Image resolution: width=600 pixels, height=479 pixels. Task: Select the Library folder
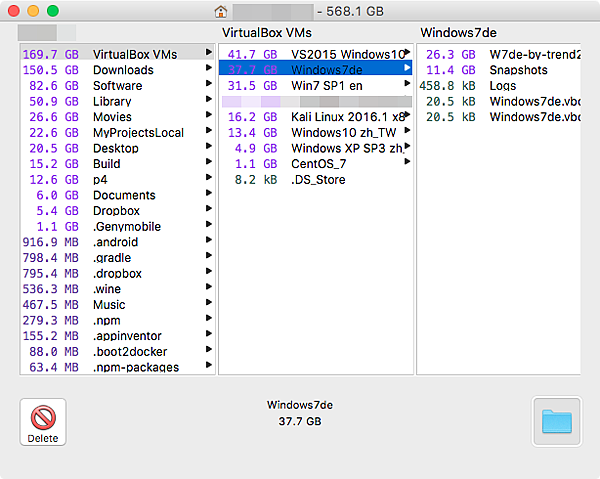click(117, 101)
